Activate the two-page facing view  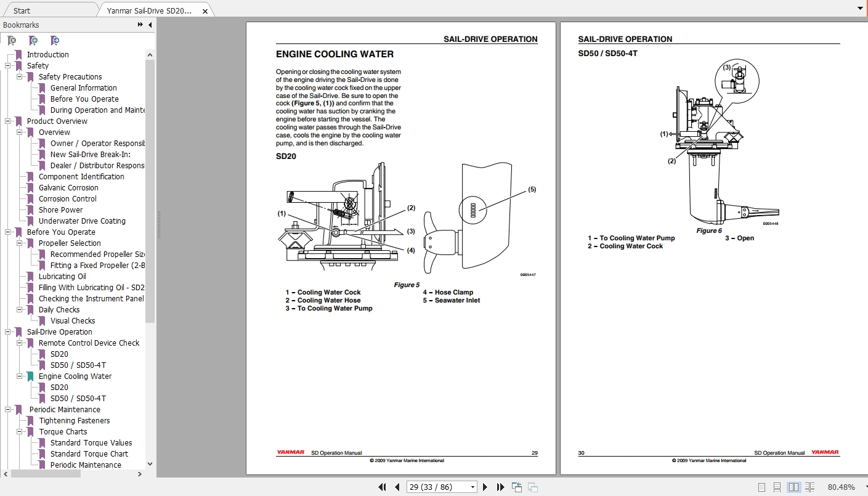click(794, 487)
